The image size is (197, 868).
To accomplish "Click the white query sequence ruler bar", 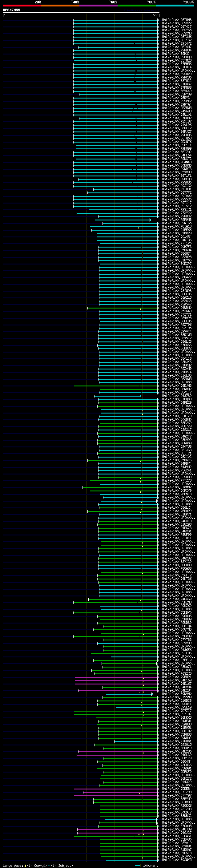I will (81, 13).
